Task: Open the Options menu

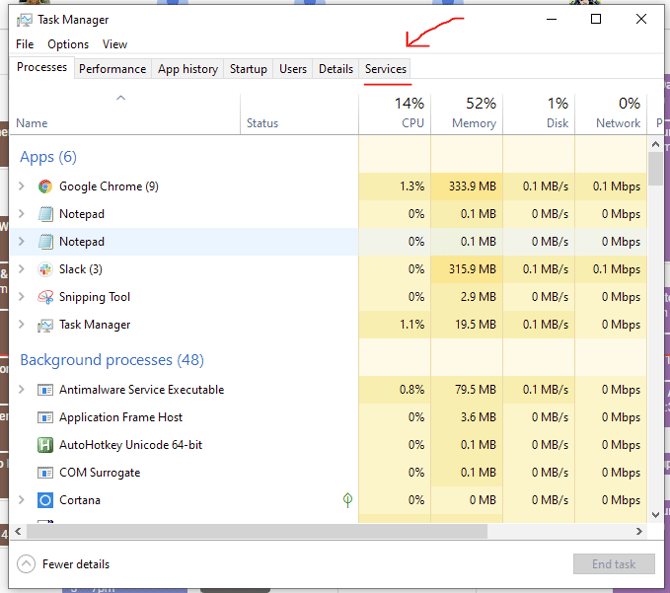Action: pyautogui.click(x=68, y=44)
